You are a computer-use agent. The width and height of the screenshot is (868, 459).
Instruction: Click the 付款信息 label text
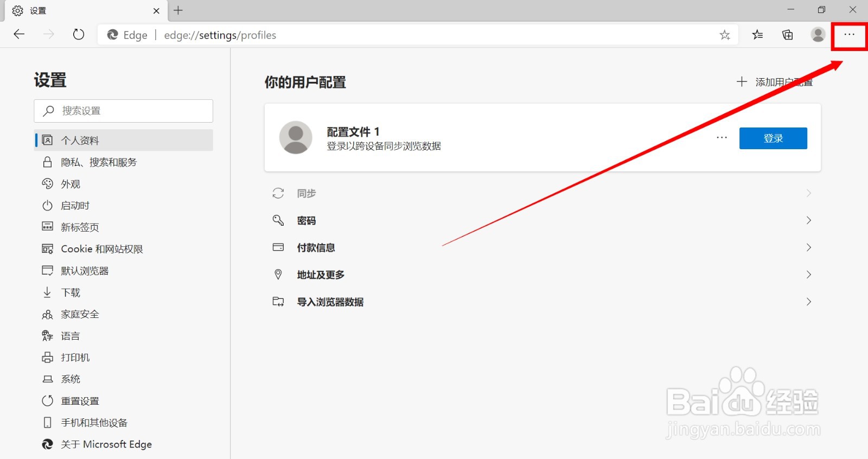coord(316,247)
